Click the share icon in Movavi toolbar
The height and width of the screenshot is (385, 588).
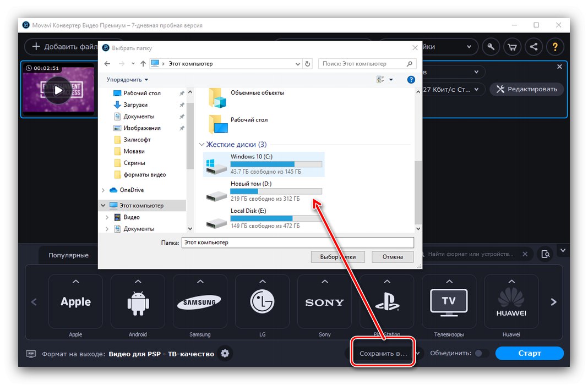pyautogui.click(x=533, y=47)
